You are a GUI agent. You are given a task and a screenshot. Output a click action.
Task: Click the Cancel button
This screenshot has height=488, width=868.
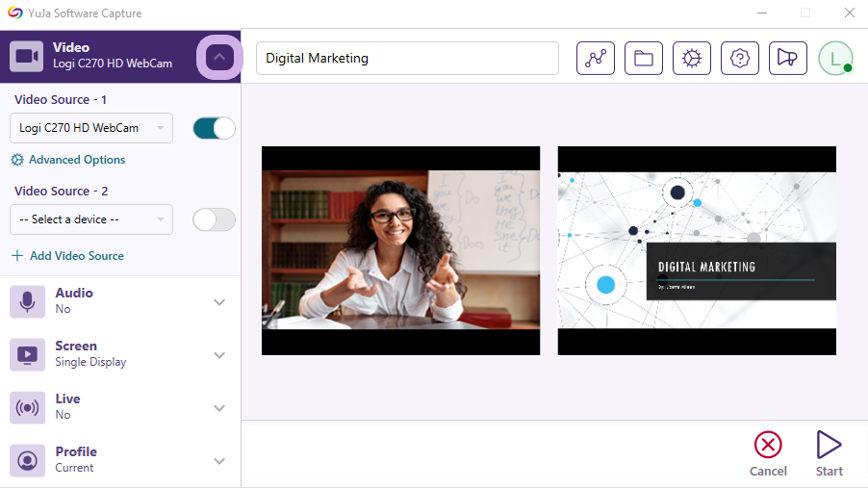(x=768, y=453)
